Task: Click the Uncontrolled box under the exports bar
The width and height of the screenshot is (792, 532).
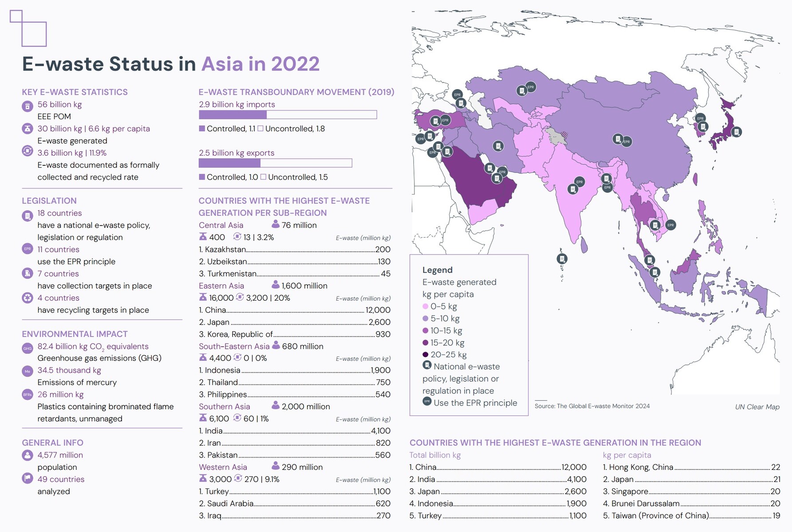Action: click(x=263, y=177)
